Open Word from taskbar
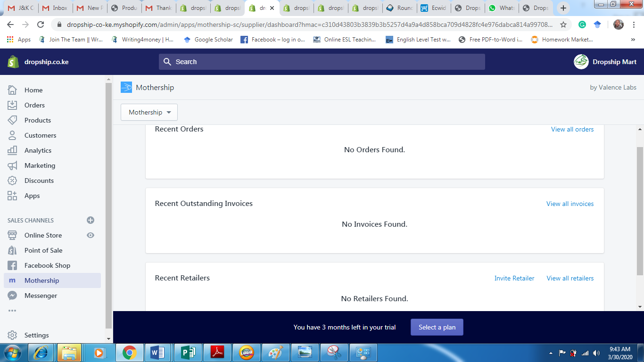 158,353
